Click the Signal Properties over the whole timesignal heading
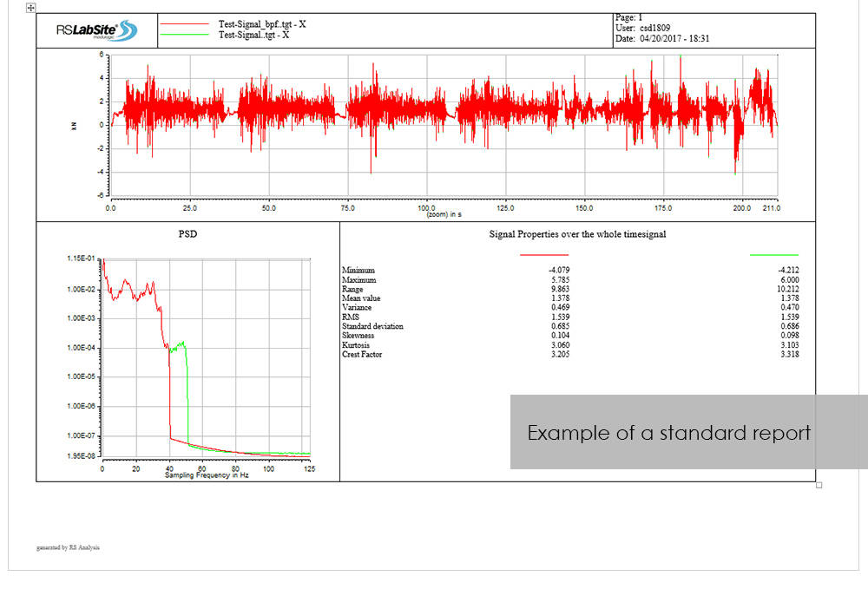 [577, 234]
